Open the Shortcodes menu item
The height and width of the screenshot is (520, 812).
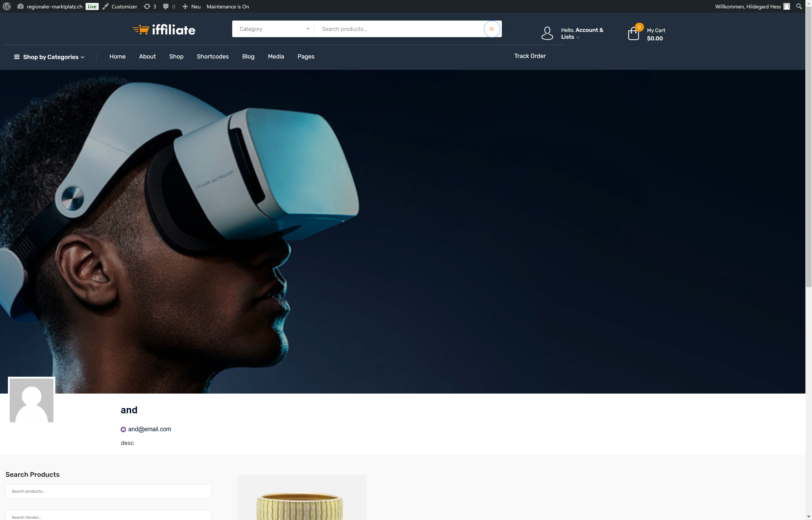(x=213, y=57)
